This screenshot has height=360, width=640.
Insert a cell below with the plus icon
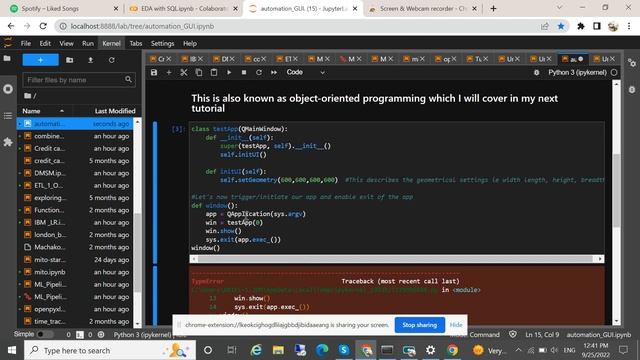coord(169,72)
